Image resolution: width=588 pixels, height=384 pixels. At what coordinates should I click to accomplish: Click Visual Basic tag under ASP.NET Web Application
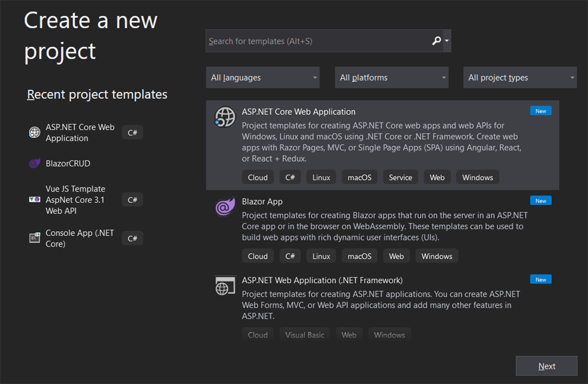pyautogui.click(x=304, y=335)
